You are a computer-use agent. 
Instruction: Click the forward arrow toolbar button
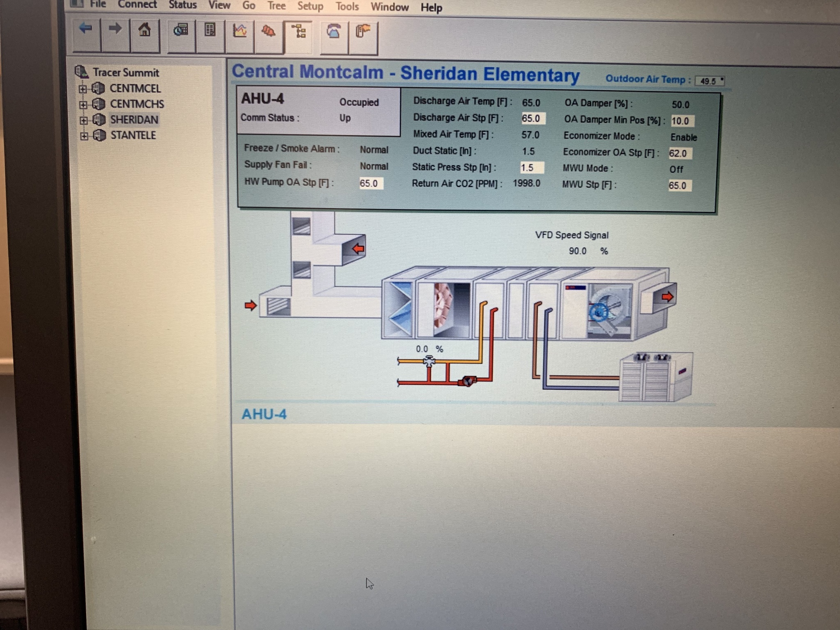coord(115,30)
